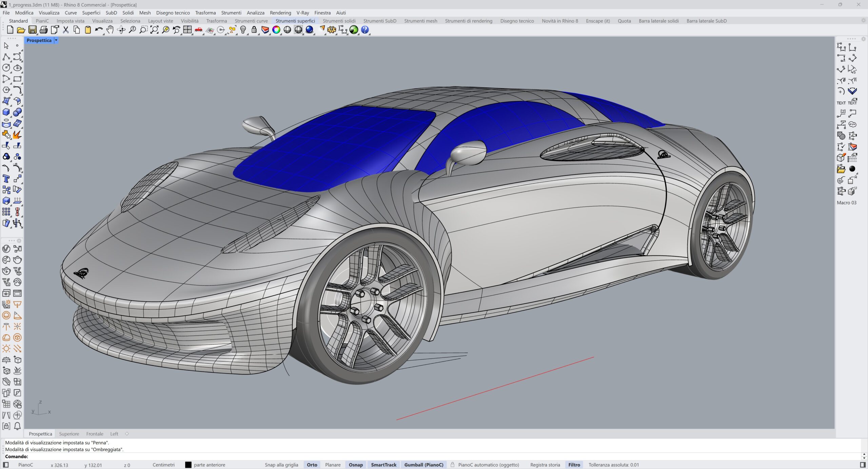This screenshot has width=868, height=469.
Task: Click PianoC automatico (oggetto) in status bar
Action: (488, 465)
